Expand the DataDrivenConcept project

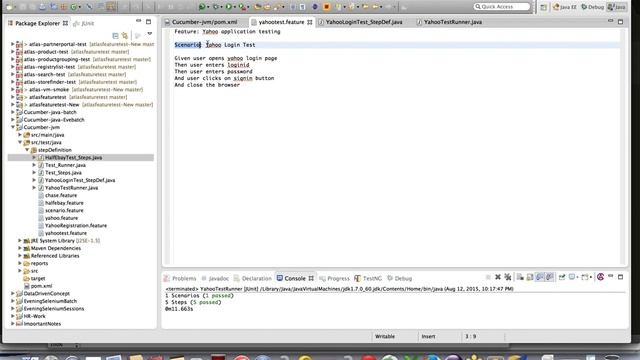click(x=13, y=293)
